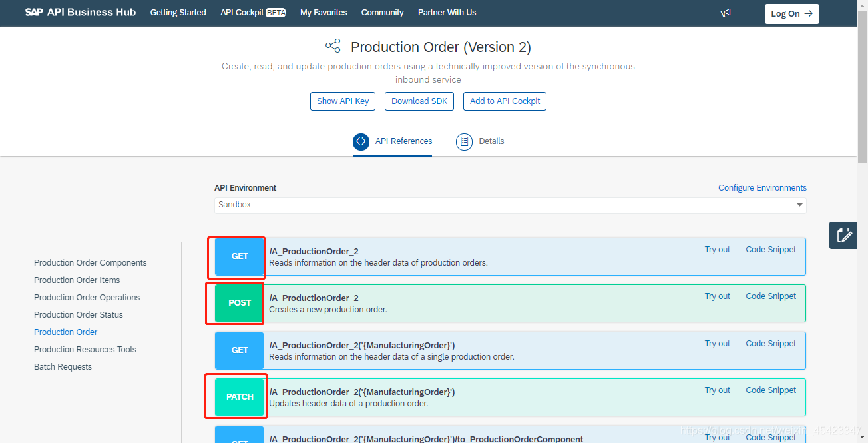Screen dimensions: 868x443
Task: Click Download SDK button
Action: tap(419, 101)
